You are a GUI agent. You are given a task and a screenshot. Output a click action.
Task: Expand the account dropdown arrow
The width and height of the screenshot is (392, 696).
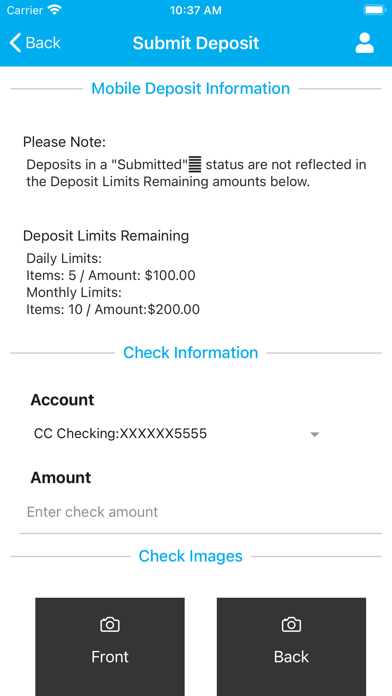click(x=315, y=435)
